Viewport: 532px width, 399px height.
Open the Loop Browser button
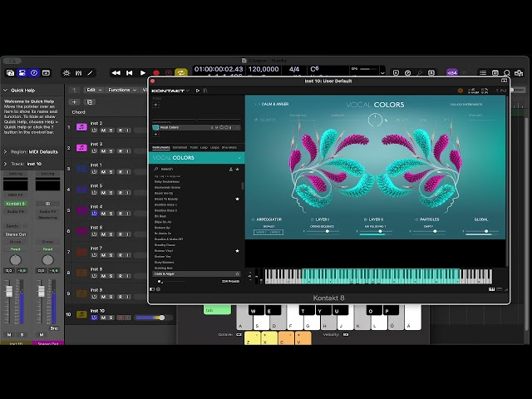(x=506, y=73)
